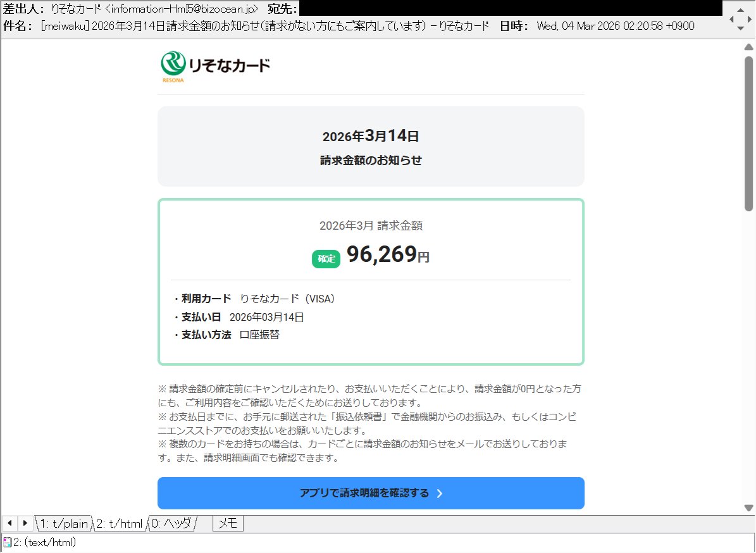Click the green 確定 badge next to the amount
Viewport: 756px width, 553px height.
(x=326, y=258)
